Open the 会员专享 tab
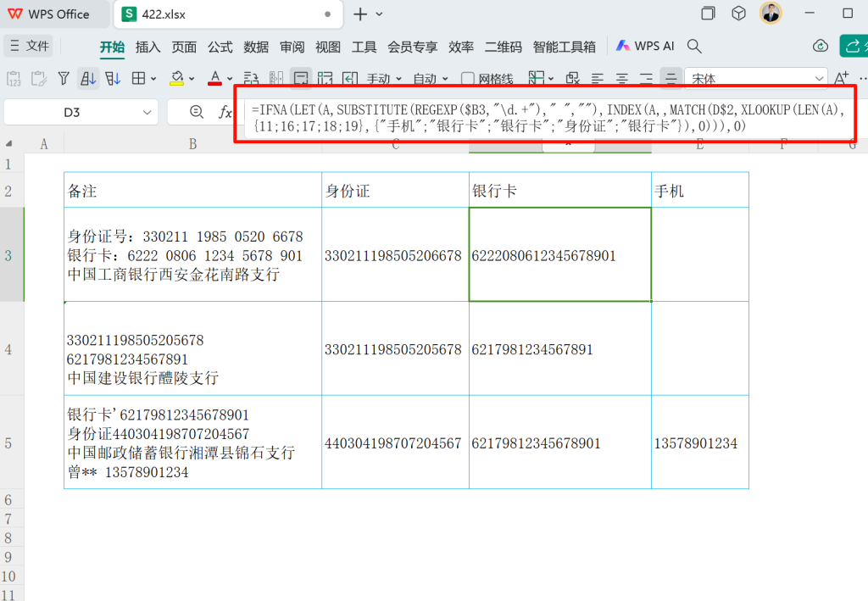This screenshot has height=601, width=868. 413,47
